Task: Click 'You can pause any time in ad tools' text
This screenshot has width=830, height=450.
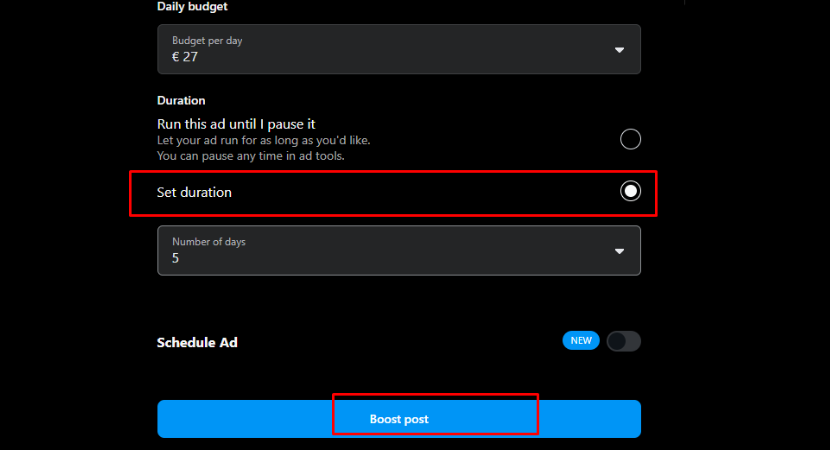Action: coord(258,156)
